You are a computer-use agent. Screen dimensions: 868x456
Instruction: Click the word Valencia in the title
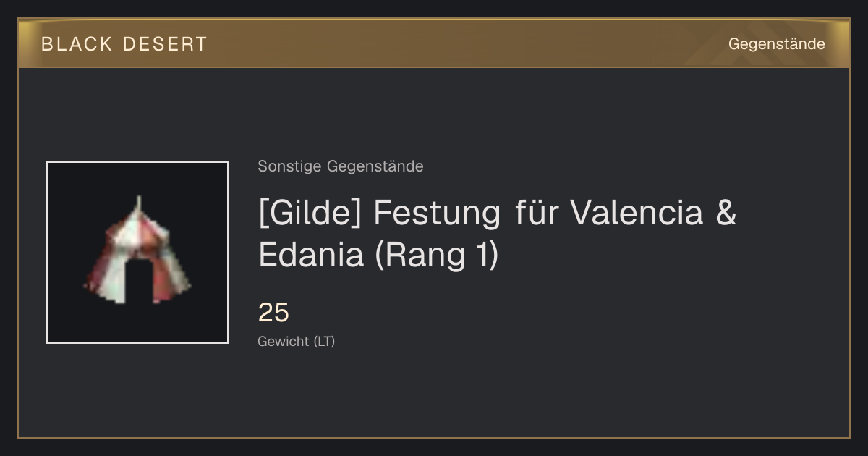(637, 213)
